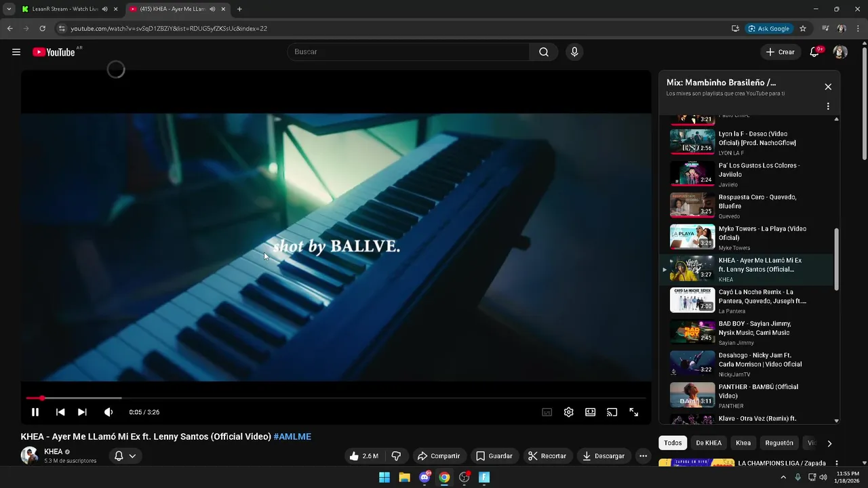Open YouTube notifications bell
This screenshot has height=488, width=868.
coord(815,52)
